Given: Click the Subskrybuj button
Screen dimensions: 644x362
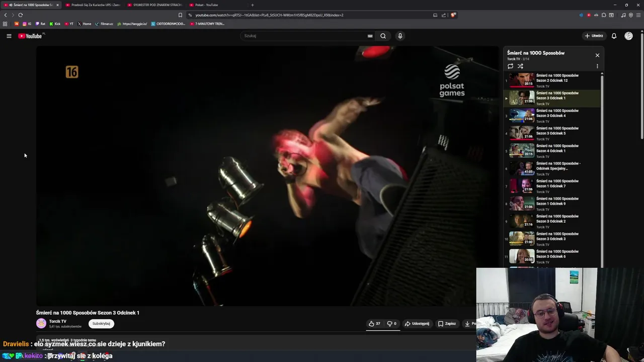Looking at the screenshot, I should pos(101,324).
